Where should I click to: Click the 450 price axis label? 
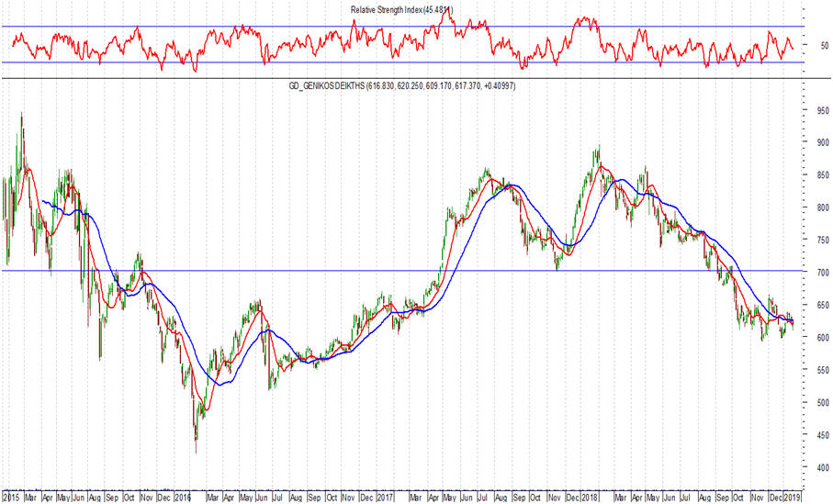tap(822, 434)
